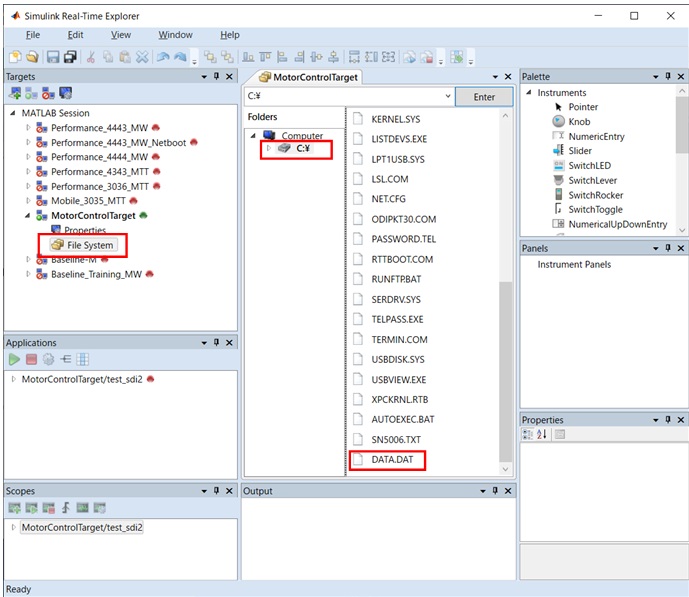
Task: Select the MotorControlTarget document tab
Action: [x=308, y=77]
